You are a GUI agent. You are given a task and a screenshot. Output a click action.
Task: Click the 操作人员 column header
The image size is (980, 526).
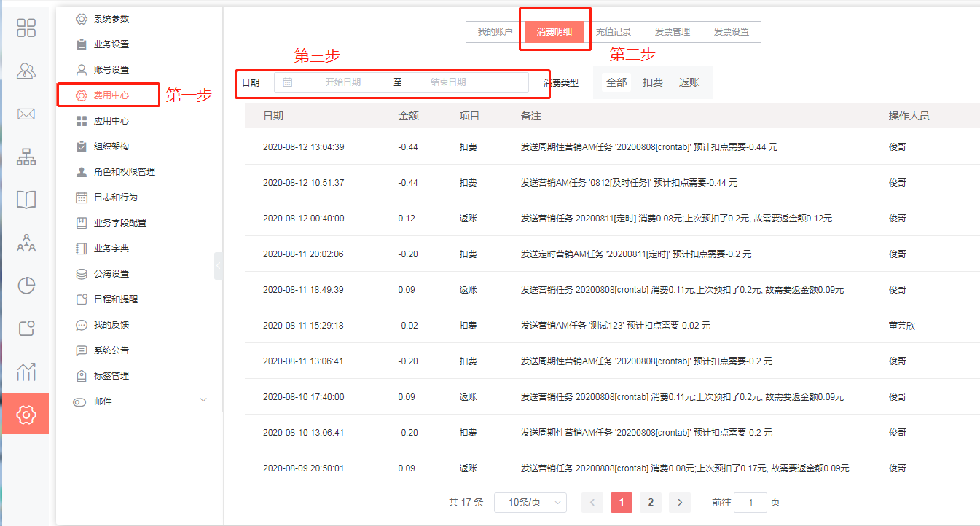[909, 116]
